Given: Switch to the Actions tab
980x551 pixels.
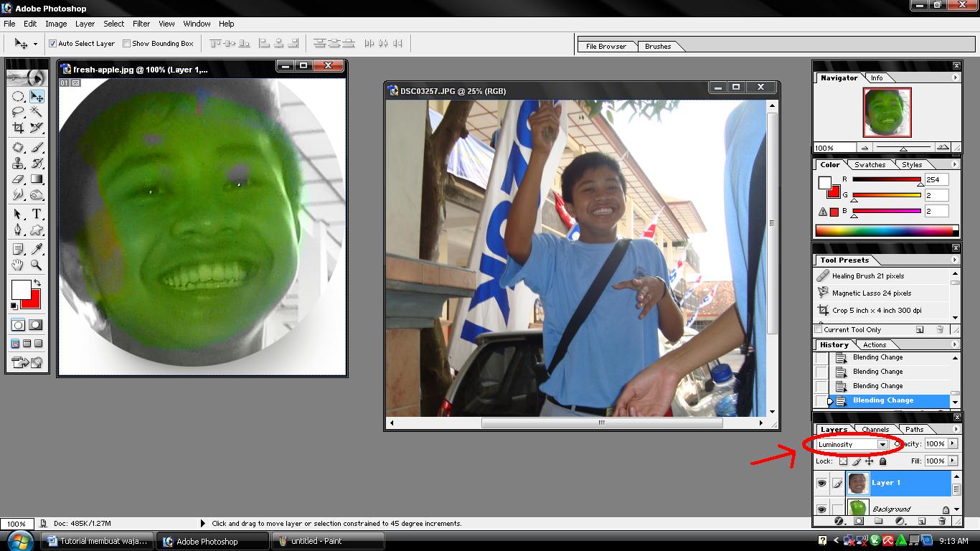Looking at the screenshot, I should [874, 344].
